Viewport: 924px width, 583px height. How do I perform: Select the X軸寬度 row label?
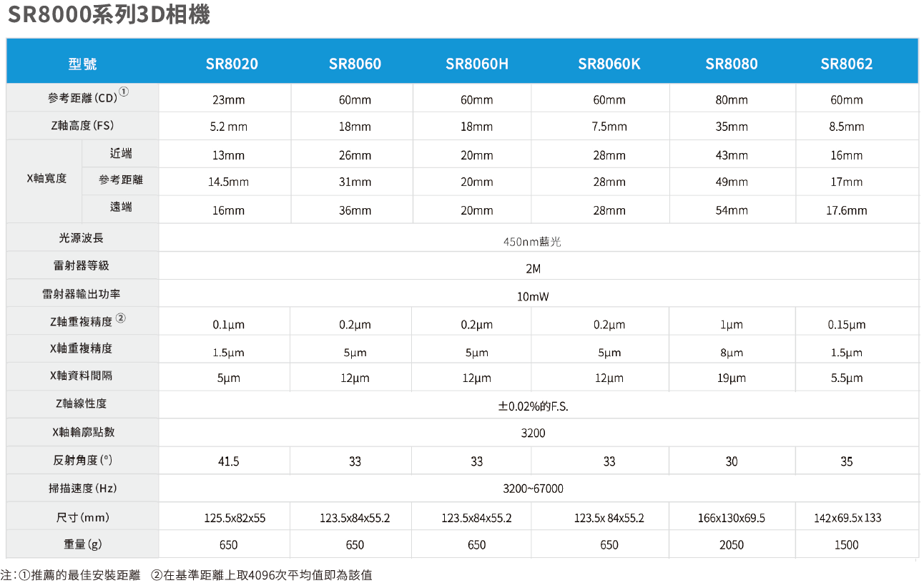(x=46, y=179)
